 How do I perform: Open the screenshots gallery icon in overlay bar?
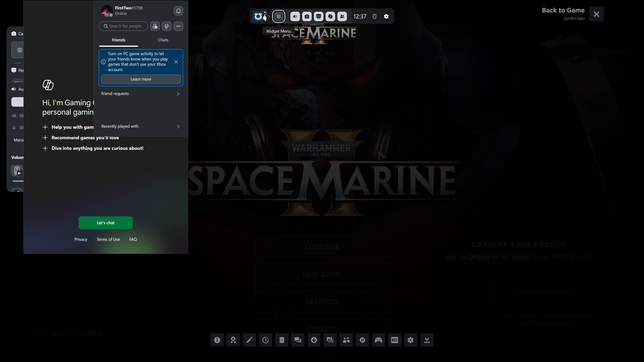pos(330,340)
